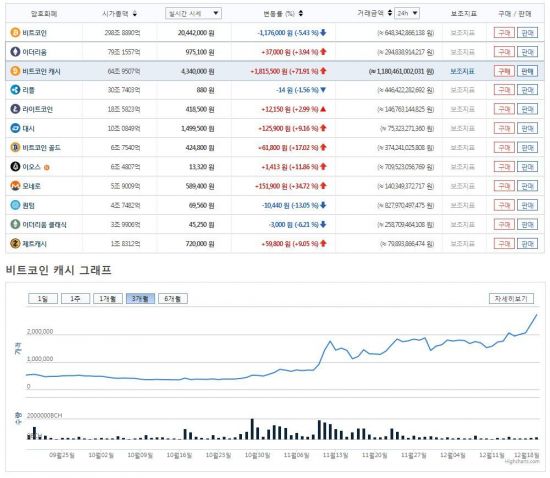The height and width of the screenshot is (478, 550).
Task: Click the buy (구매) button for 이더리움 클래식
Action: tap(504, 224)
